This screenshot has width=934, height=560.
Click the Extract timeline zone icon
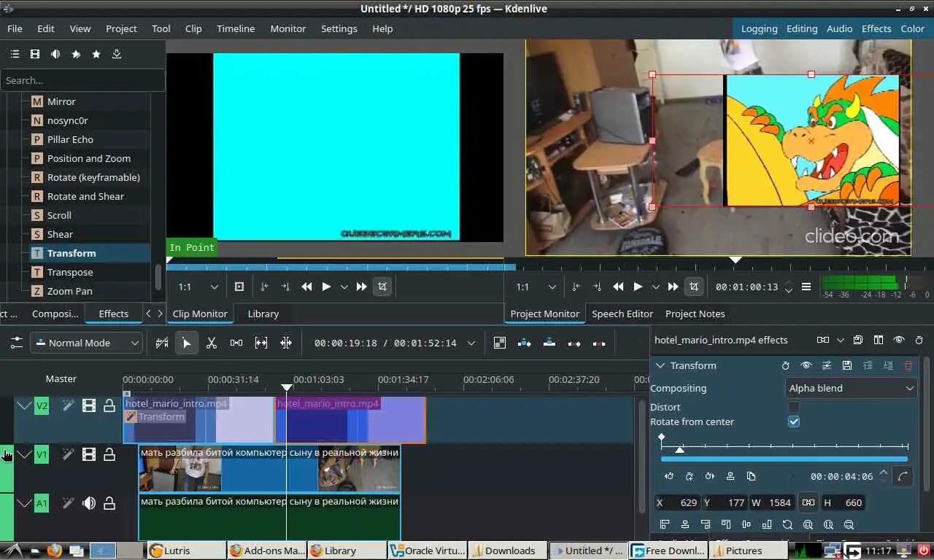click(574, 343)
